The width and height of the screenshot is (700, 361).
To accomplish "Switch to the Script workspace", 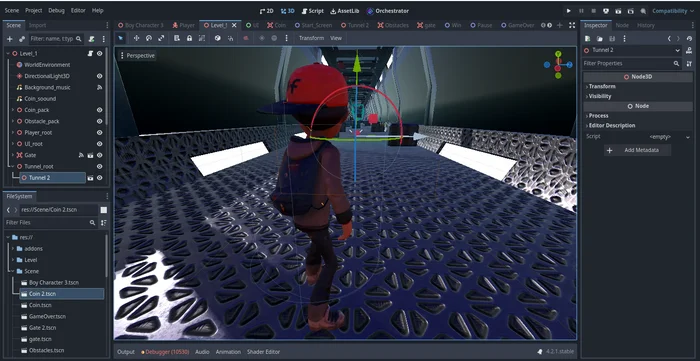I will (x=312, y=11).
